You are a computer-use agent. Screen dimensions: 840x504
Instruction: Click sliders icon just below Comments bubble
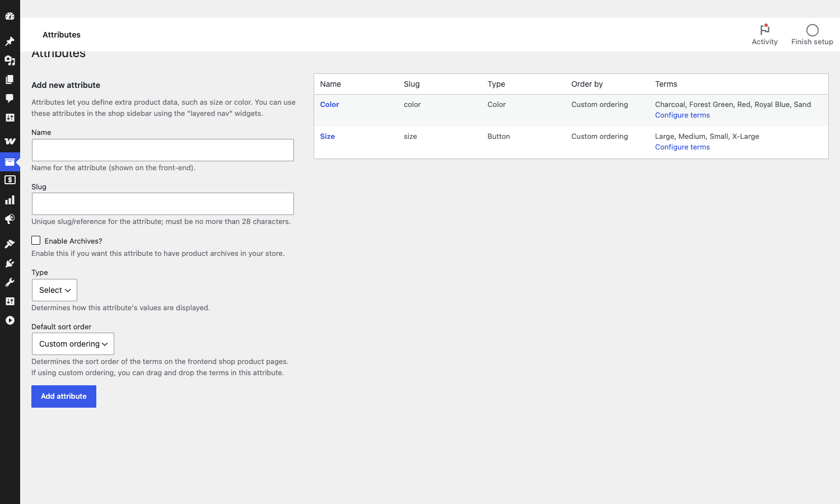10,118
